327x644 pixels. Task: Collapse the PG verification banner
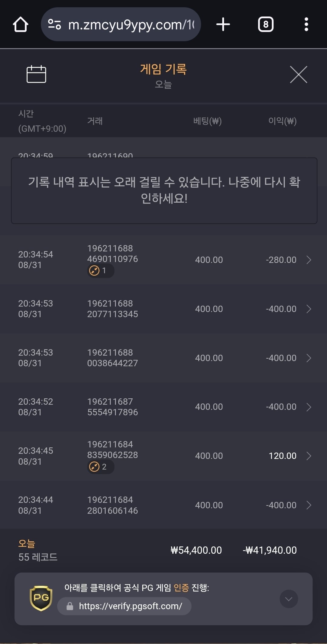289,599
